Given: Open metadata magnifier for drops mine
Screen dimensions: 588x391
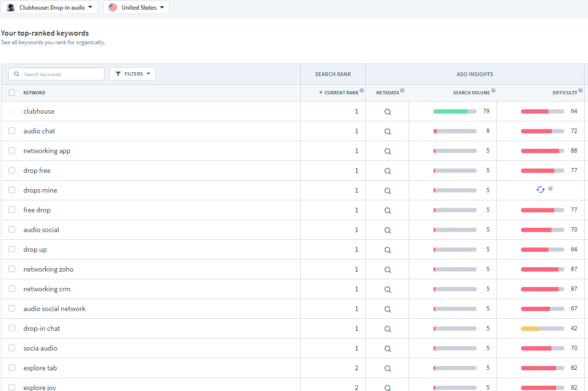Looking at the screenshot, I should [x=388, y=191].
